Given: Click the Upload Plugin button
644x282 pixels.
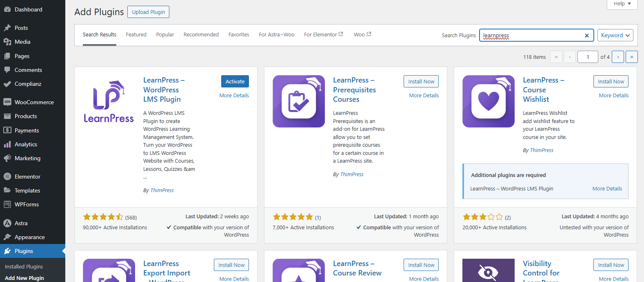Looking at the screenshot, I should (x=148, y=12).
